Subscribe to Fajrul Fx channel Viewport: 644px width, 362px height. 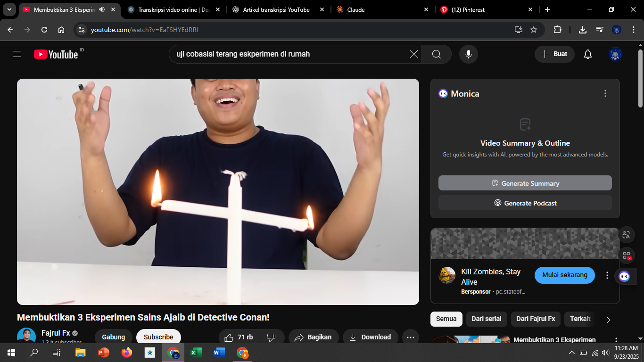(x=158, y=337)
